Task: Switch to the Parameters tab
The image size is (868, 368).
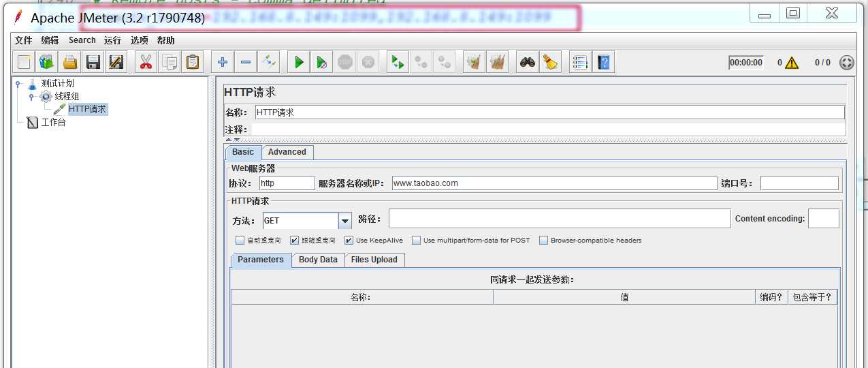Action: pos(261,260)
